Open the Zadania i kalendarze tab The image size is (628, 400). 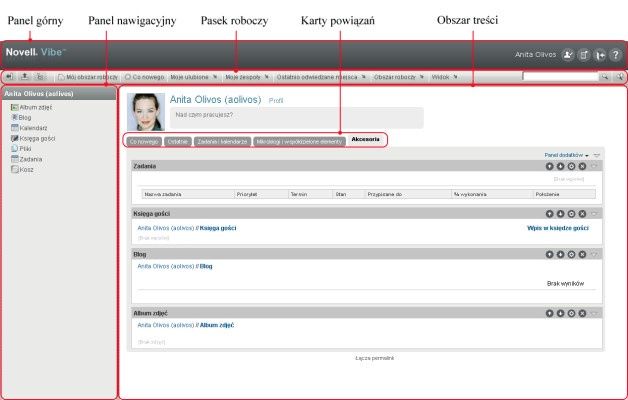[x=222, y=142]
